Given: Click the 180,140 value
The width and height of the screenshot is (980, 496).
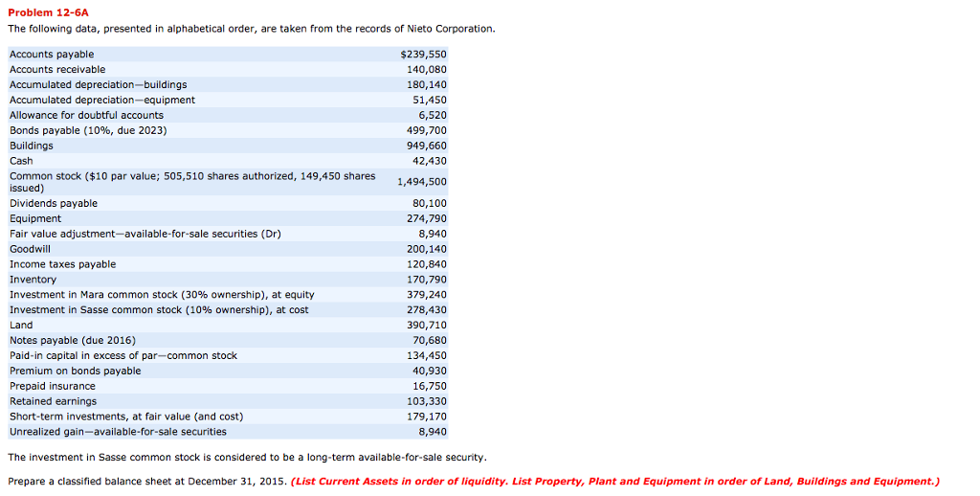Looking at the screenshot, I should [x=427, y=84].
